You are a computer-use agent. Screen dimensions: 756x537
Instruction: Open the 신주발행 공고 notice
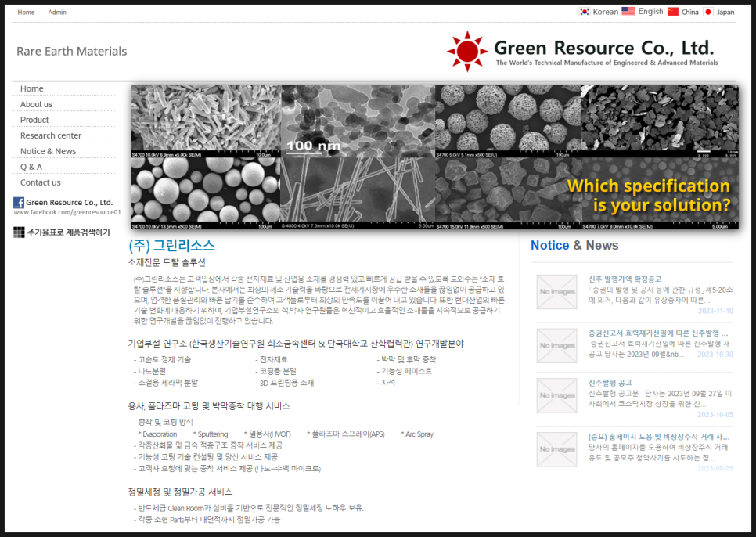(610, 383)
